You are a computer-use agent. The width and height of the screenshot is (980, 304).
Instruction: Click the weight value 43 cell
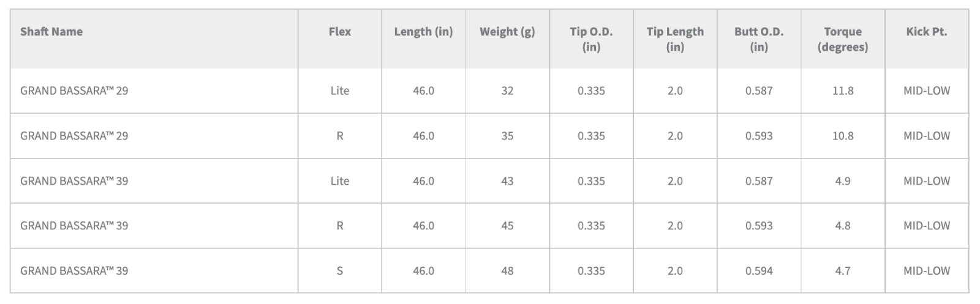click(507, 181)
